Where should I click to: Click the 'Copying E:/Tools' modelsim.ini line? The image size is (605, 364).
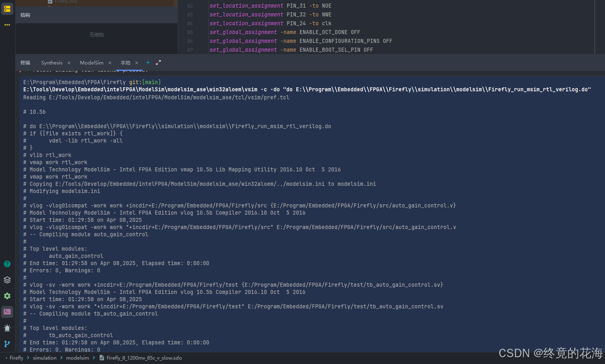coord(200,184)
